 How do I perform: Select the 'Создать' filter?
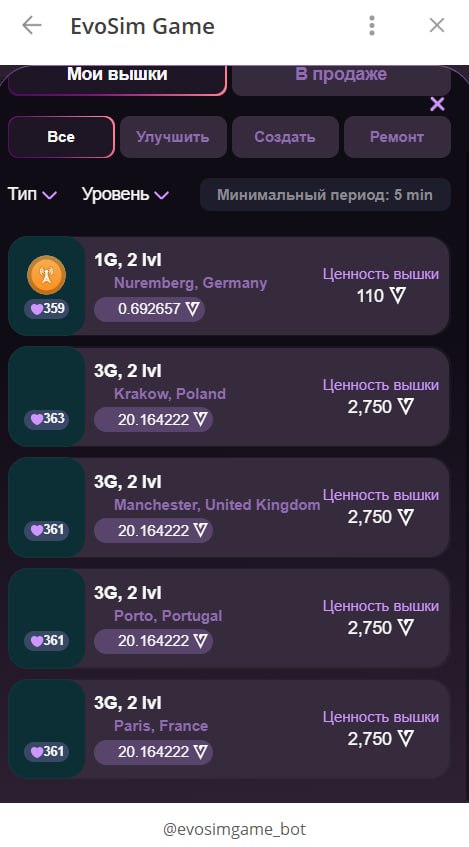(x=285, y=137)
